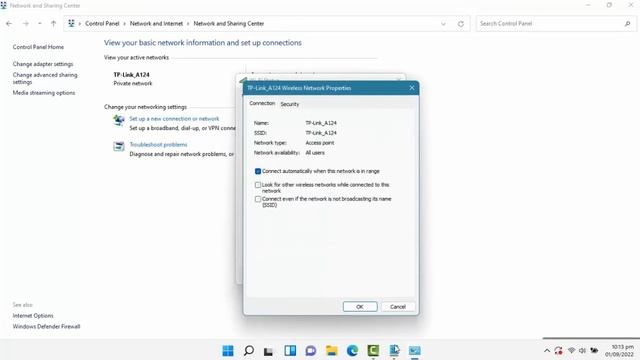
Task: Click the TP-Link_A124 active network name
Action: point(131,75)
